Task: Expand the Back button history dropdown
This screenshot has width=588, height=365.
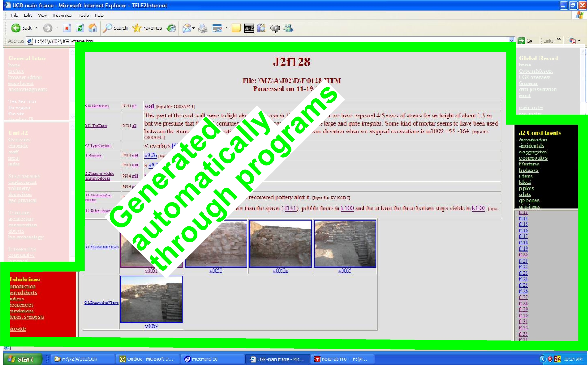Action: pos(37,28)
